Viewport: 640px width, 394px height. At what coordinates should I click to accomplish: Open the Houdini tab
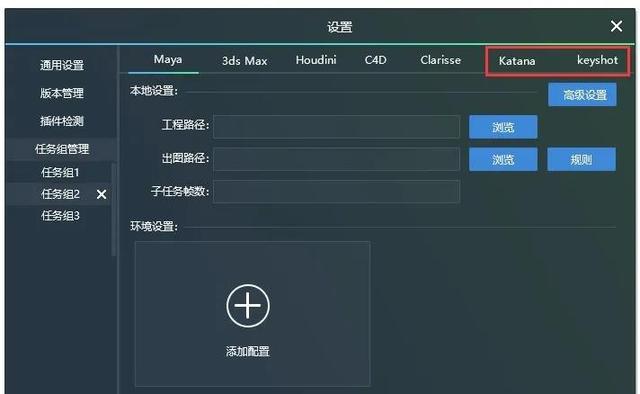[x=316, y=60]
